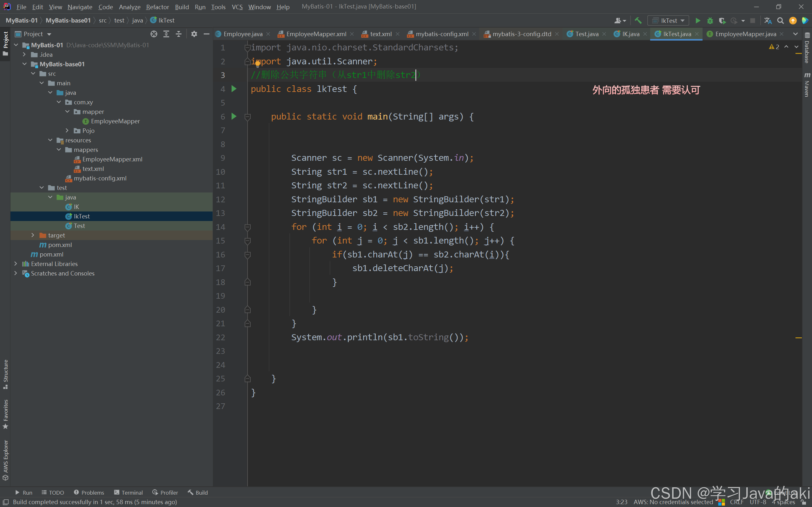The image size is (812, 507).
Task: Click the Debug bug icon
Action: (x=710, y=21)
